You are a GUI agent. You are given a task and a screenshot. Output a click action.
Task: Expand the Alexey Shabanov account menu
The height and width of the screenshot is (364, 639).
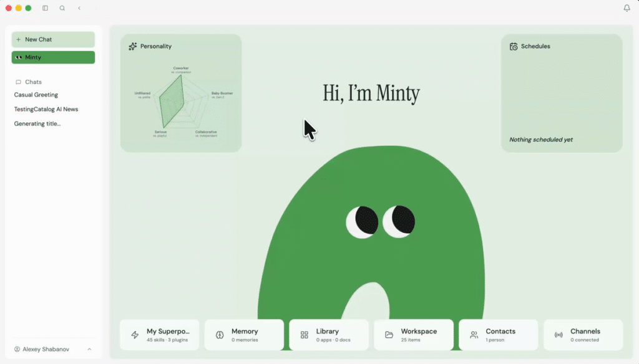click(x=53, y=349)
